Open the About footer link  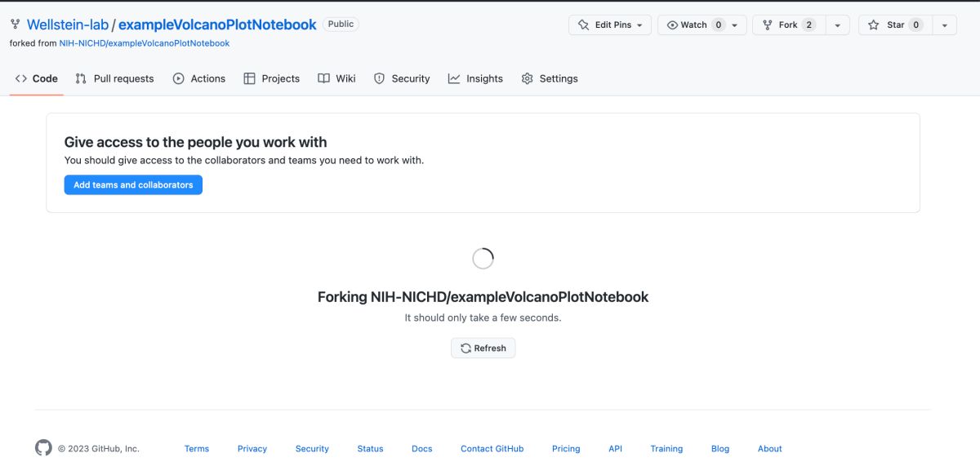(x=770, y=449)
